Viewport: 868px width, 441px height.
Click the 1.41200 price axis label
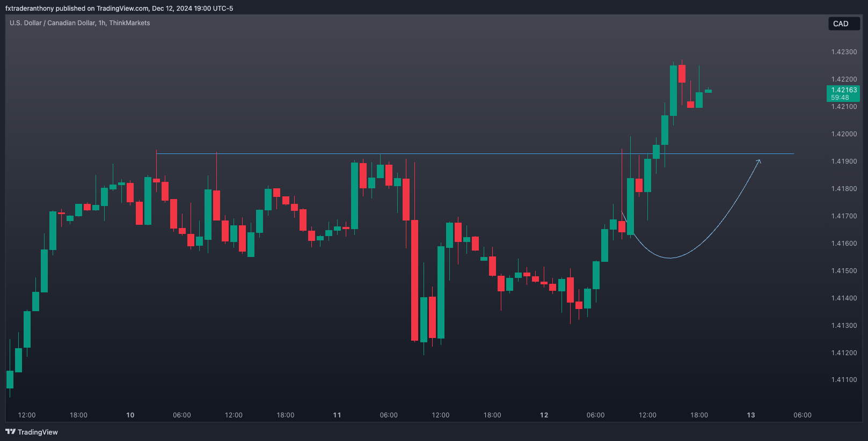click(844, 353)
